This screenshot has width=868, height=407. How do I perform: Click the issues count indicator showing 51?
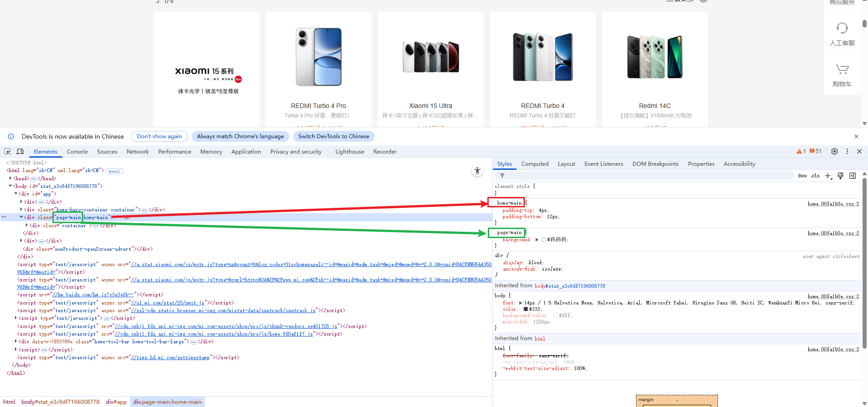pos(816,151)
